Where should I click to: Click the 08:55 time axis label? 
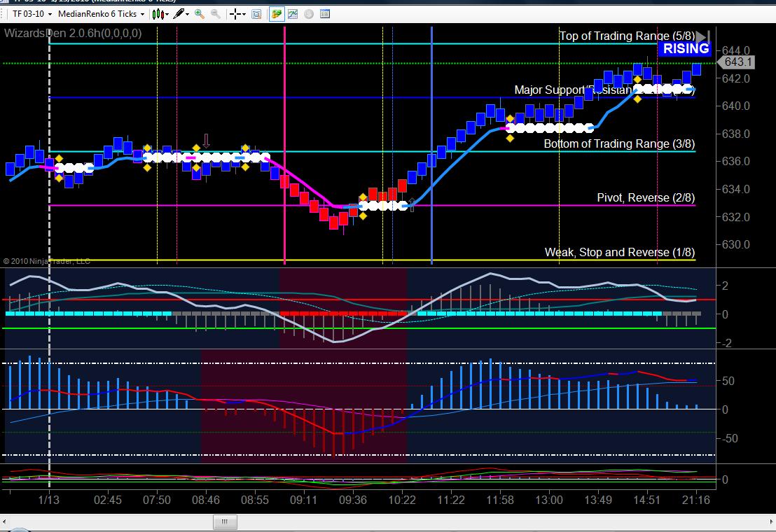(x=254, y=500)
